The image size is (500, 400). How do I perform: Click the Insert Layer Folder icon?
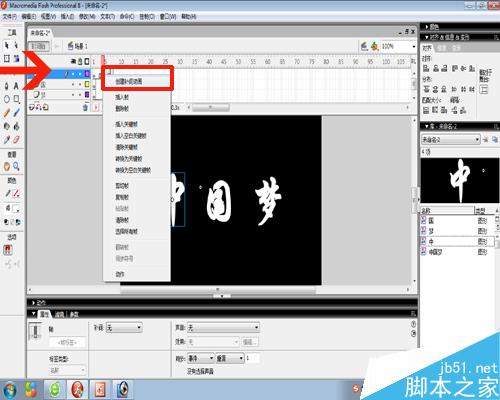click(x=46, y=107)
